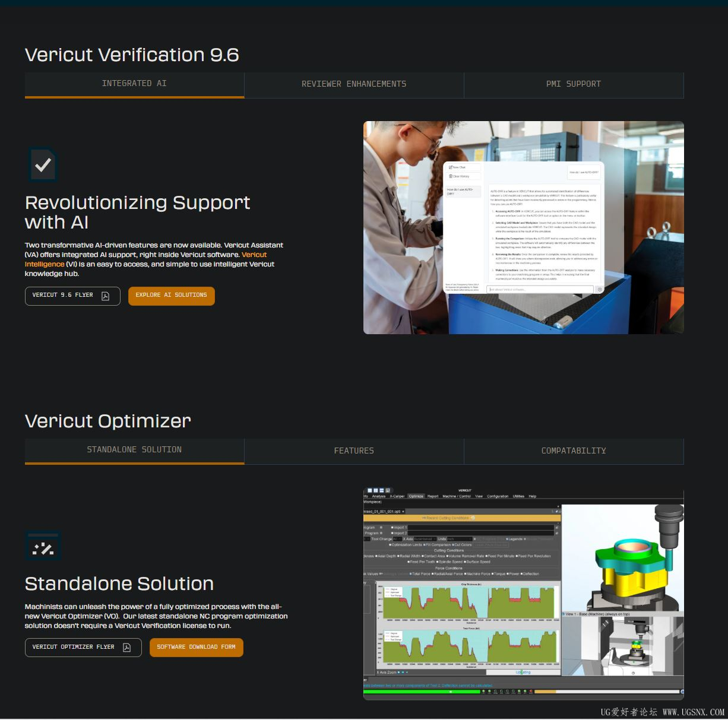The width and height of the screenshot is (728, 720).
Task: Open the Machine / Control menu
Action: click(457, 496)
